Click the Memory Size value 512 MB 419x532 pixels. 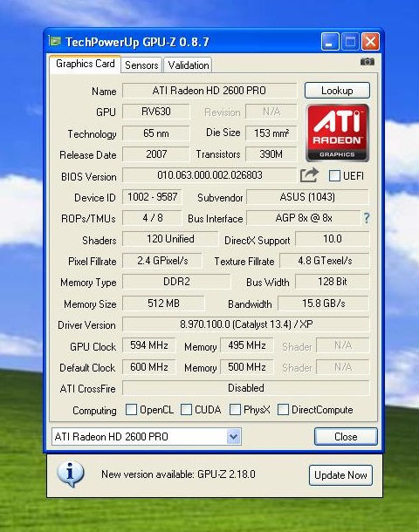coord(163,303)
